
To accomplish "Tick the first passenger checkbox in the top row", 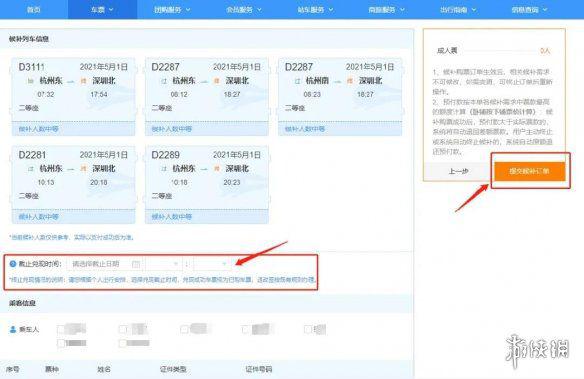I will pyautogui.click(x=61, y=329).
